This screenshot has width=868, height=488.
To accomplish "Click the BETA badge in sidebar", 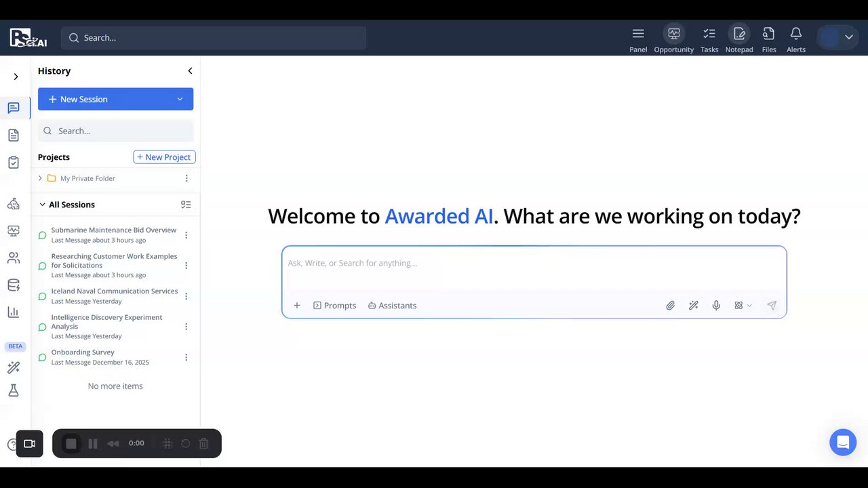I will click(x=15, y=346).
